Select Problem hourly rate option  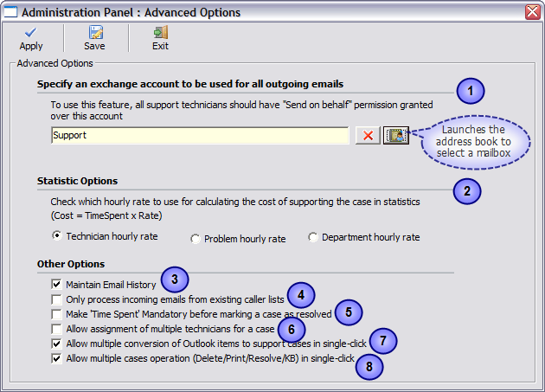click(x=195, y=239)
